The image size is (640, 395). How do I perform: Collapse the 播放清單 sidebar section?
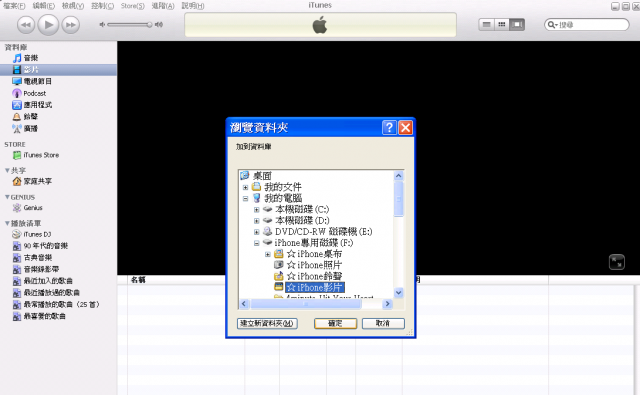click(x=7, y=224)
